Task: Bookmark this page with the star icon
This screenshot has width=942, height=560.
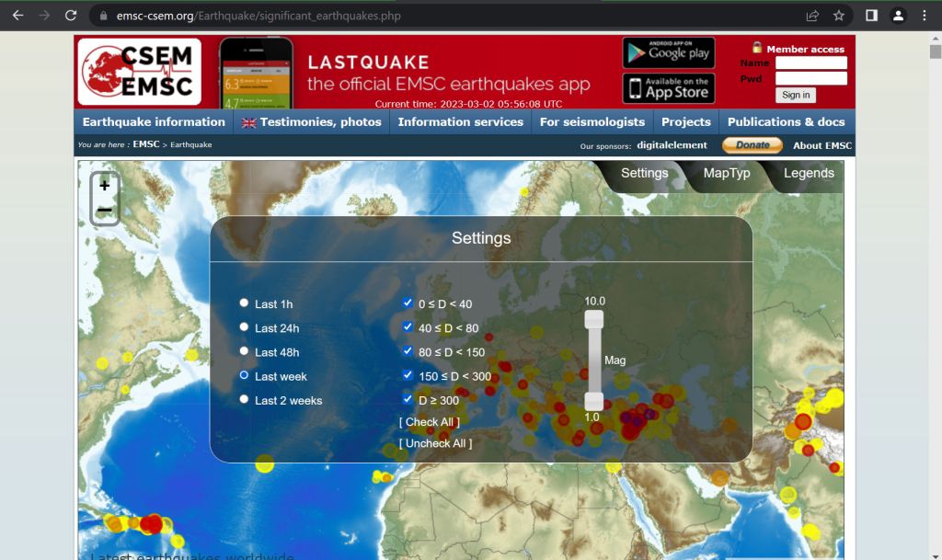Action: [x=838, y=16]
